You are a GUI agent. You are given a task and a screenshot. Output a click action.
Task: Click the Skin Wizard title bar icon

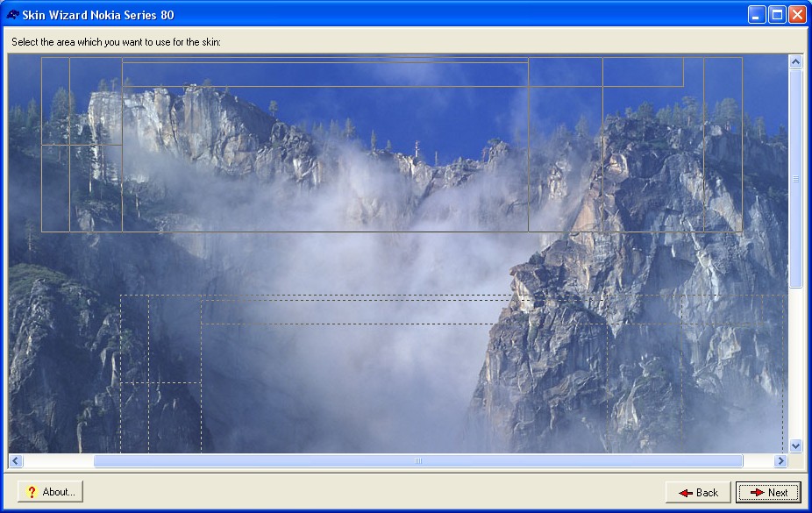tap(12, 15)
